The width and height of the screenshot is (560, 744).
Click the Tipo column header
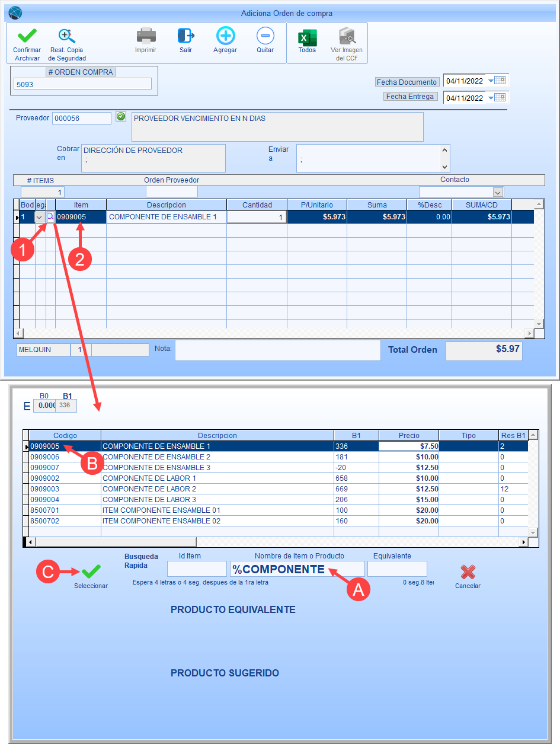(469, 435)
